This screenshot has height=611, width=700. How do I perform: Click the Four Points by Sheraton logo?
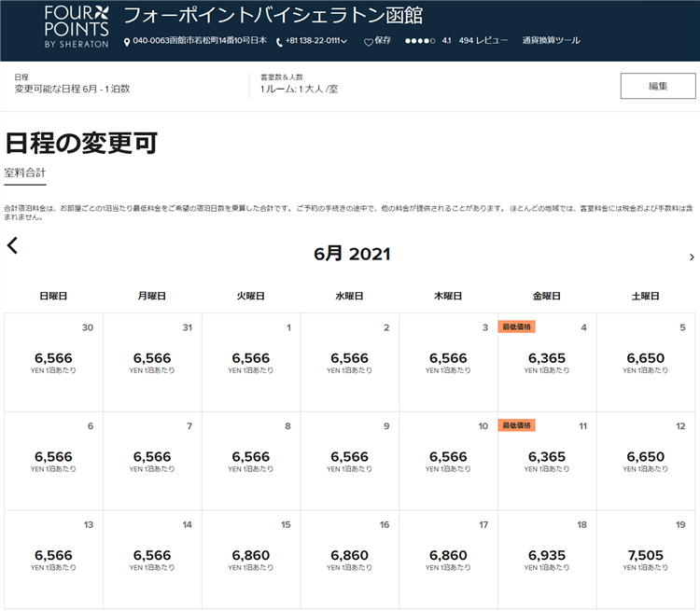77,26
